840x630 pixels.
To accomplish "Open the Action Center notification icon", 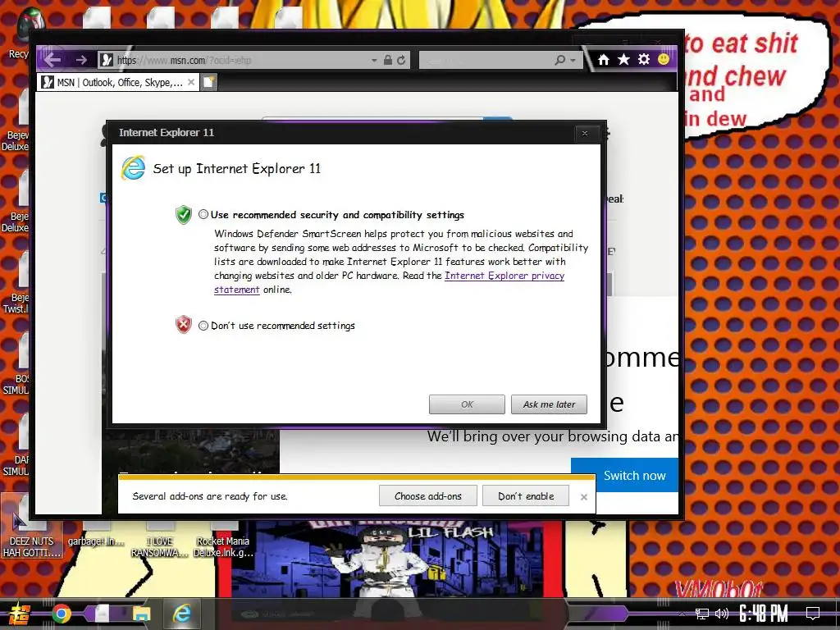I will point(813,613).
